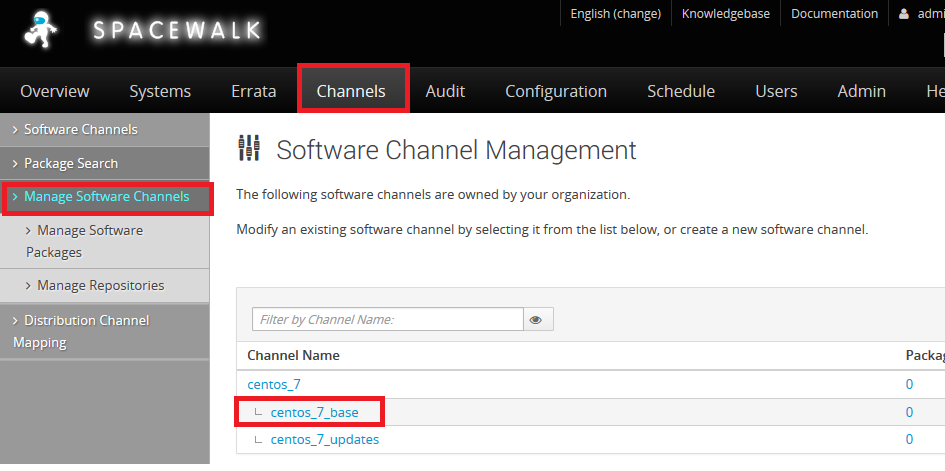Click package count for centos_7_updates
Screen dimensions: 945x471
[x=909, y=440]
